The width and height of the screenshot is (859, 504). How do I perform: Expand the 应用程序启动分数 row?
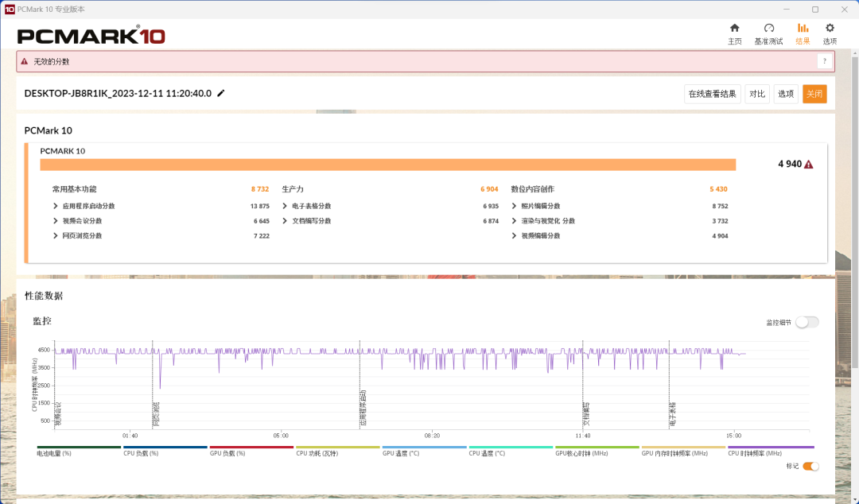coord(56,206)
